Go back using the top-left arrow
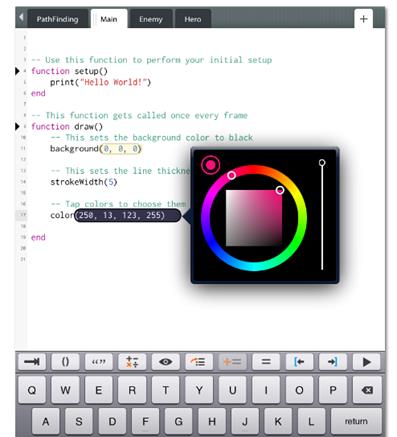The height and width of the screenshot is (437, 397). [21, 17]
